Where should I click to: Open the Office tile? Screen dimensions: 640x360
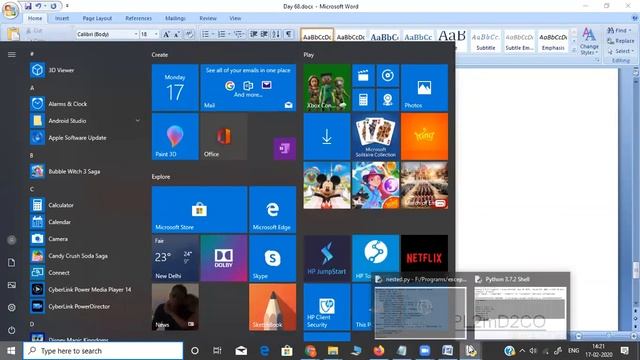point(224,136)
